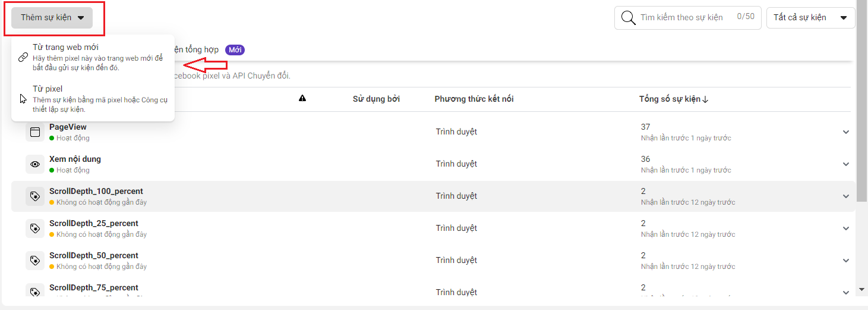
Task: Expand the Xem nội dung row chevron
Action: (846, 164)
